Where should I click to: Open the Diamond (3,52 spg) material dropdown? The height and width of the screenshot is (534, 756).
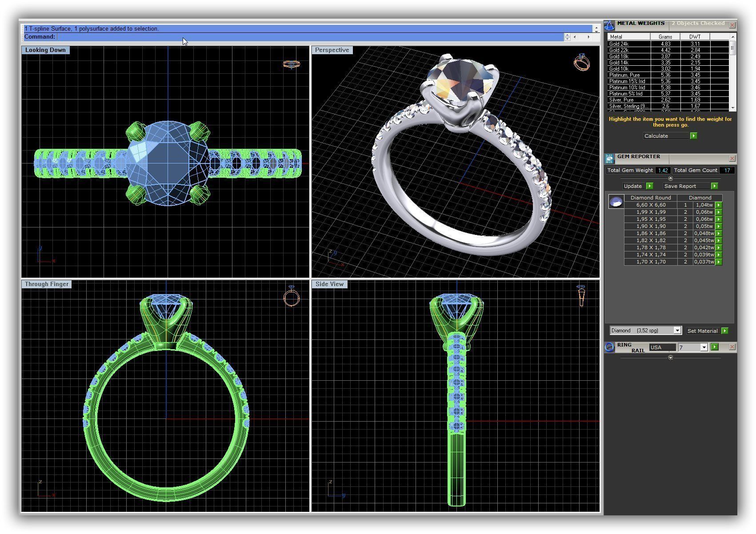tap(676, 330)
